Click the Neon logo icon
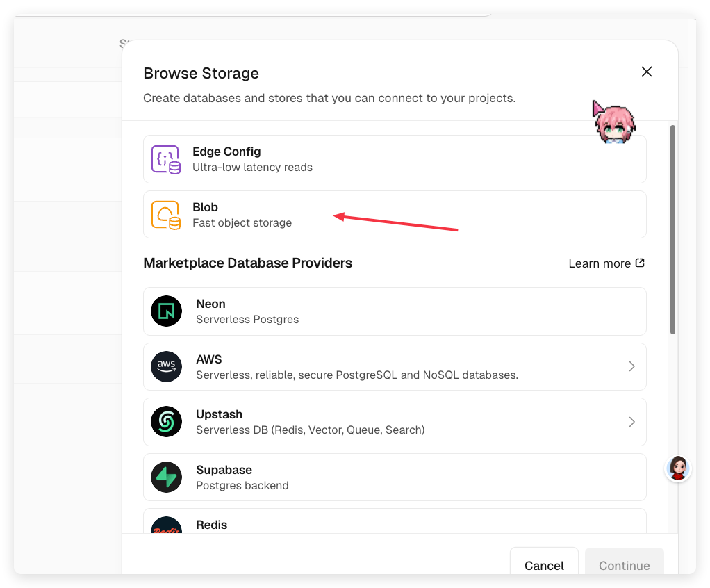Screen dimensions: 710x588 (x=166, y=311)
